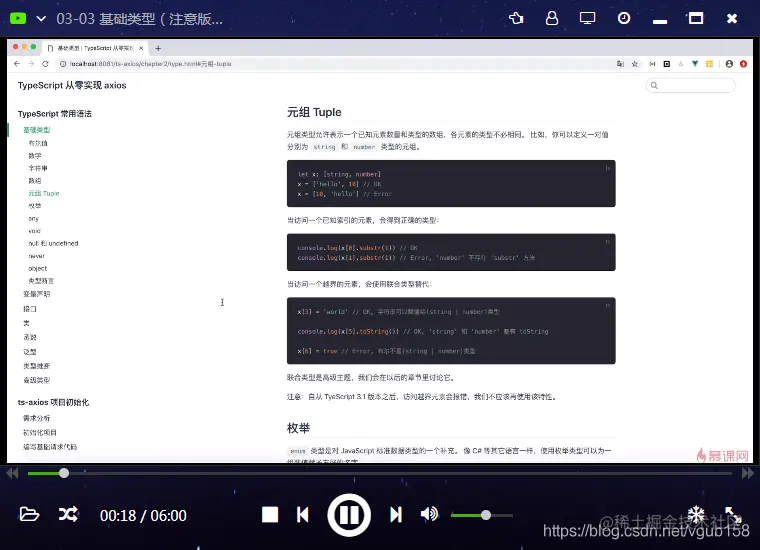This screenshot has width=760, height=550.
Task: Select 元组 Tuple in the sidebar
Action: pos(44,193)
